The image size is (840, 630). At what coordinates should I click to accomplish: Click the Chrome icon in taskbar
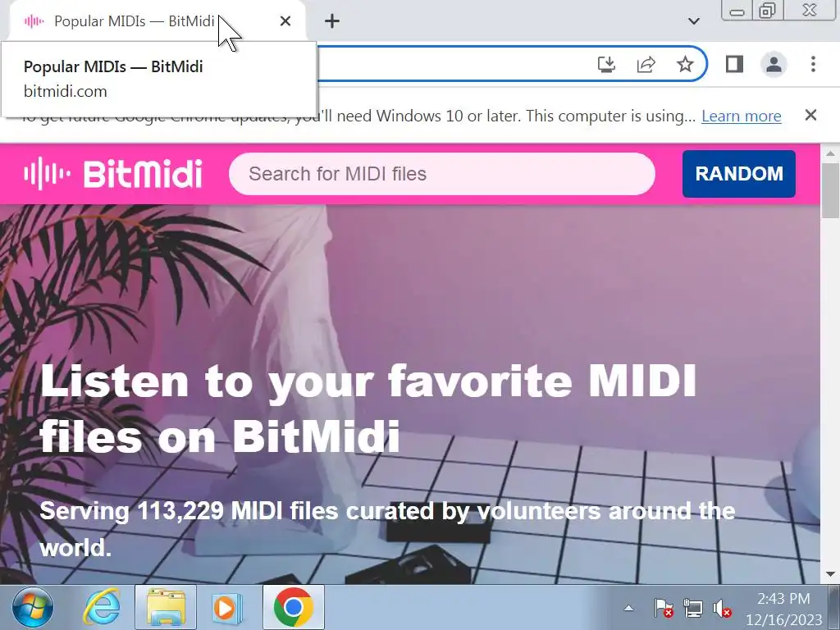[x=293, y=608]
